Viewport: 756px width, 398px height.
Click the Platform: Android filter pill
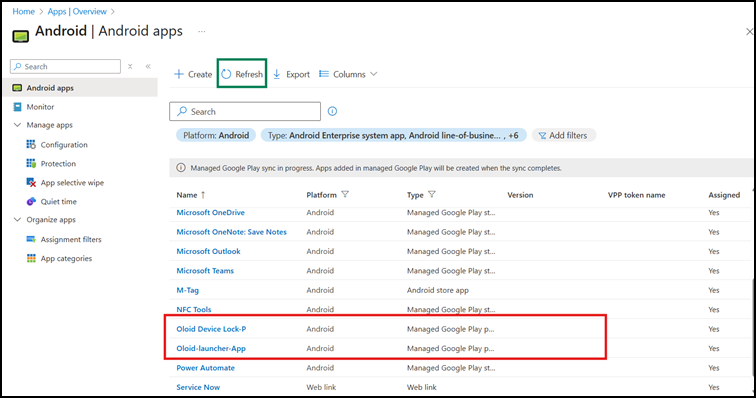tap(216, 136)
